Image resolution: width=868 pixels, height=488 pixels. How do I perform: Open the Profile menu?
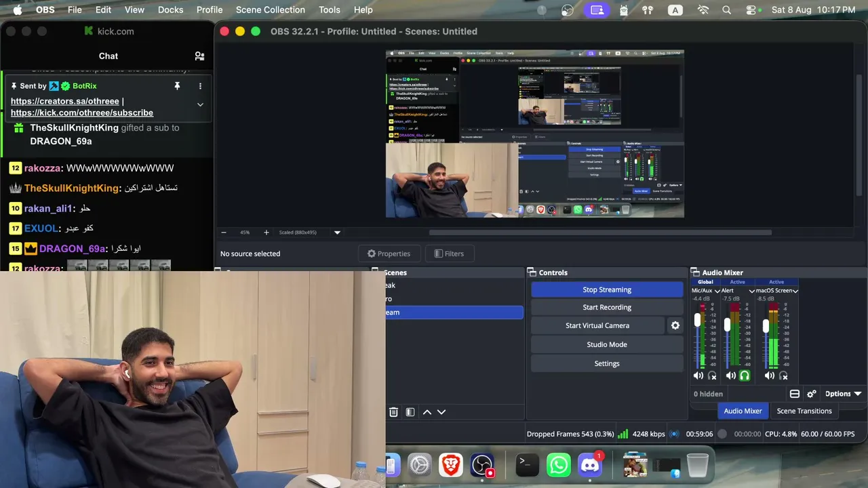[210, 10]
